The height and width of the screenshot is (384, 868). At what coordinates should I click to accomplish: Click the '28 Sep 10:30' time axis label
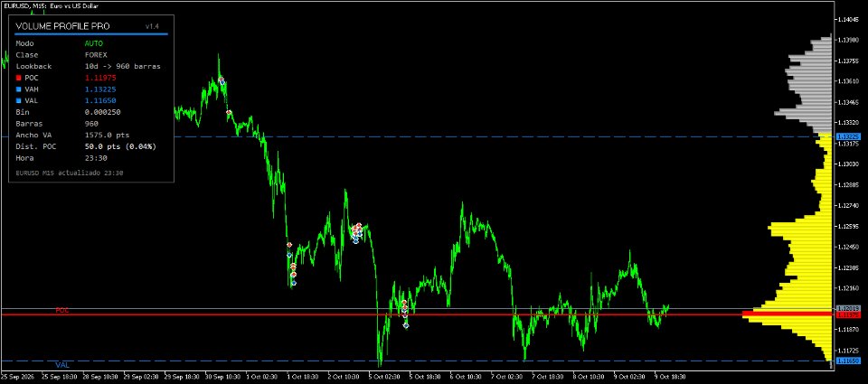(100, 377)
